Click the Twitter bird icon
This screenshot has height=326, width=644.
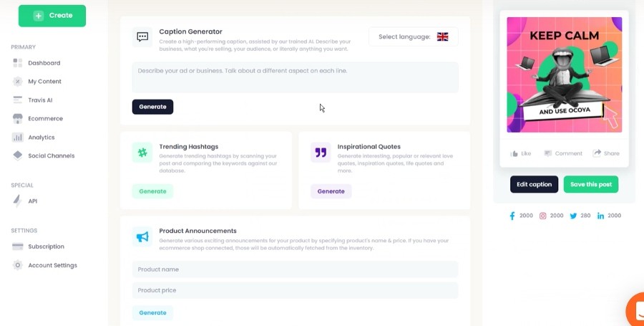573,216
